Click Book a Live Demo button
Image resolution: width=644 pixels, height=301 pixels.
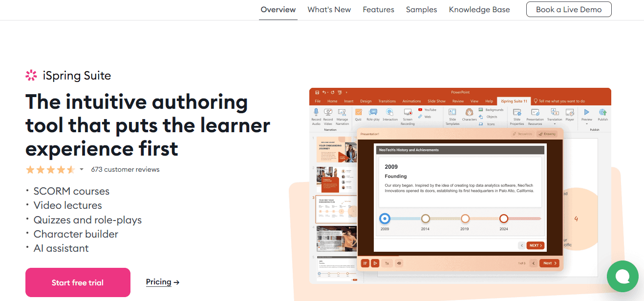[569, 9]
